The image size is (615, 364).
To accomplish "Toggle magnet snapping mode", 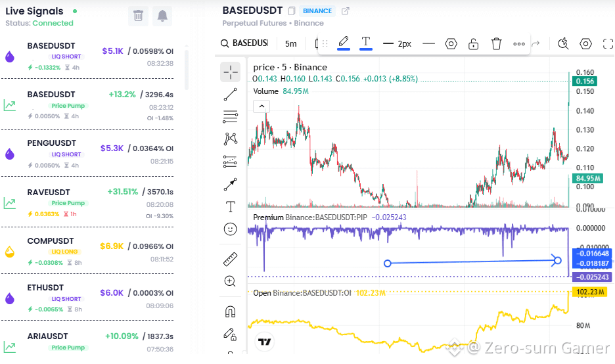I will coord(230,311).
